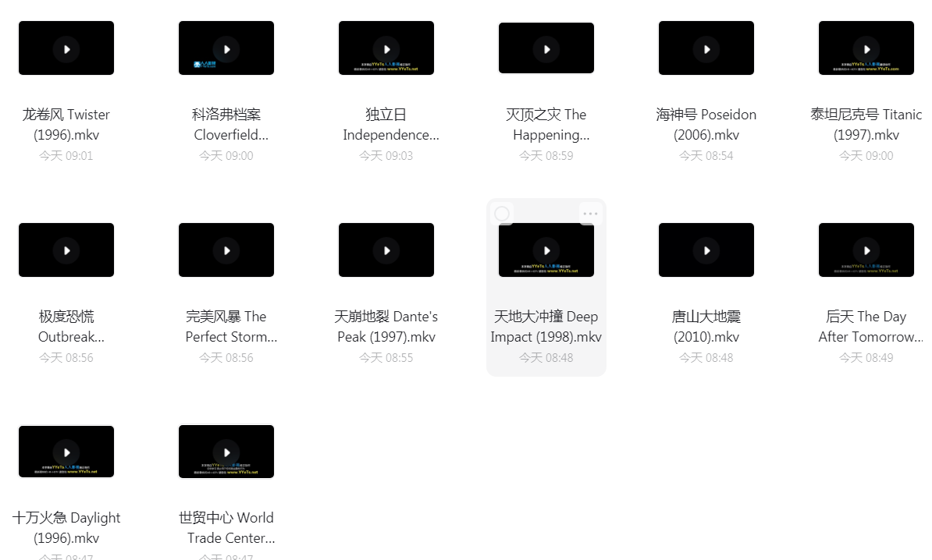
Task: Click play icon on Independence Day video
Action: tap(386, 48)
